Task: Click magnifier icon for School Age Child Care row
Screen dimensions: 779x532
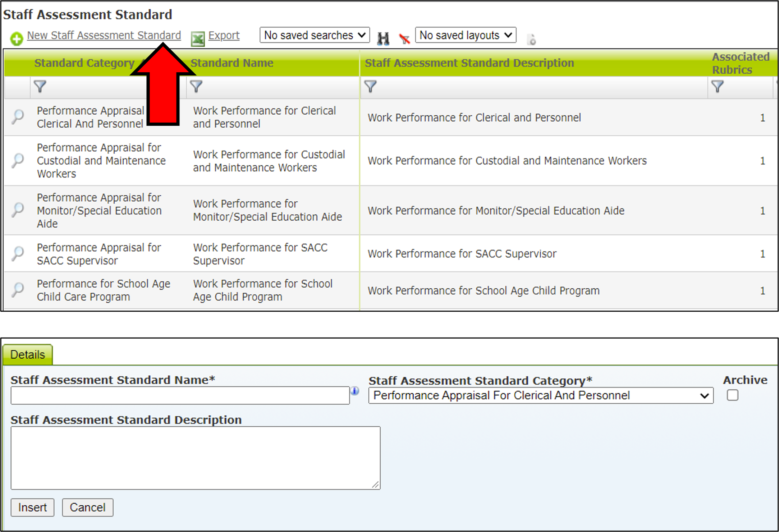Action: [17, 290]
